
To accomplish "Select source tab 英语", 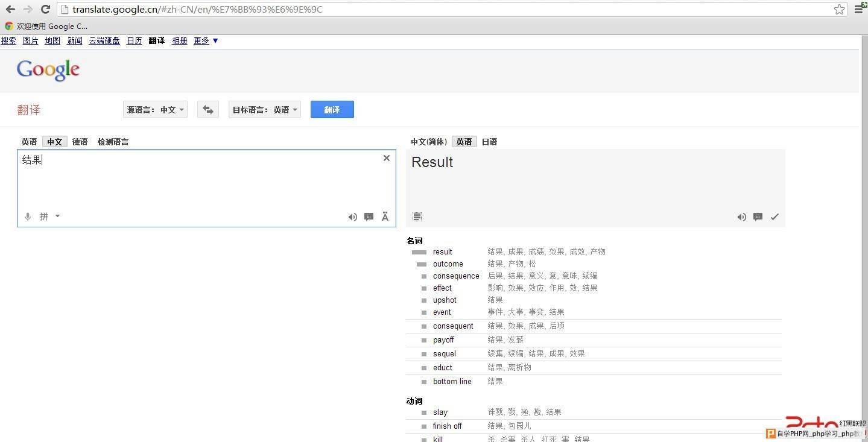I will click(x=29, y=142).
